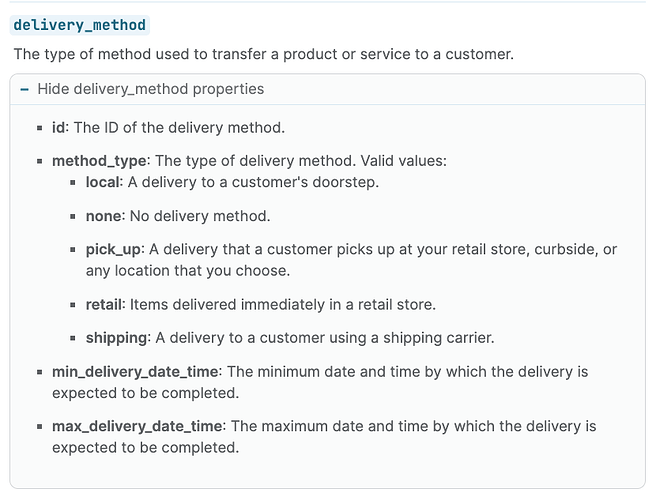Click the pick_up value label
Image resolution: width=659 pixels, height=500 pixels.
pos(114,248)
